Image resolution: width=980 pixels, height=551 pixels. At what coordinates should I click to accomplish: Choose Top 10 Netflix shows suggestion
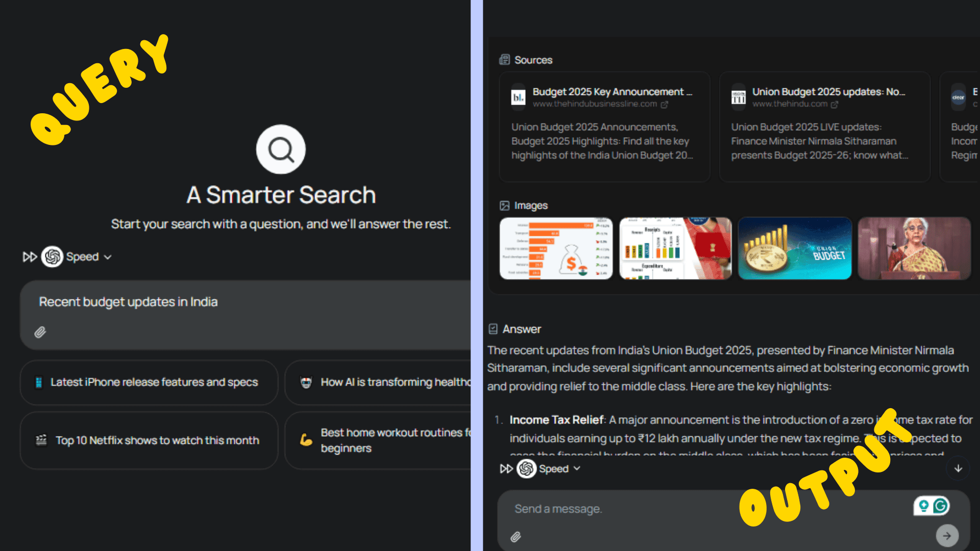coord(149,440)
